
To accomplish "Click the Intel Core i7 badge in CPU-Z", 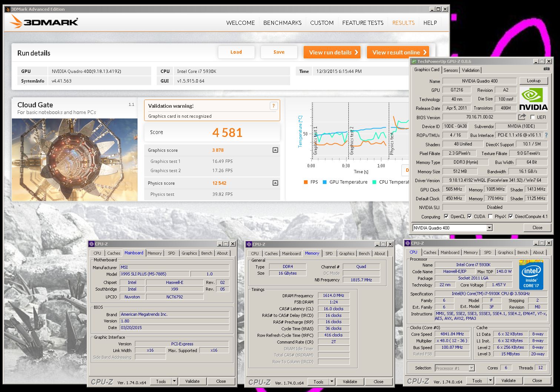I will [x=531, y=275].
